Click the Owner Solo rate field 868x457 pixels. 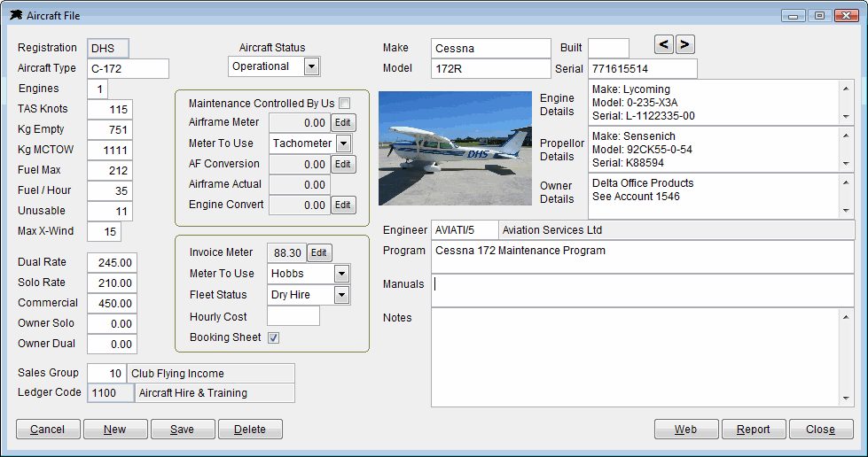click(x=112, y=323)
